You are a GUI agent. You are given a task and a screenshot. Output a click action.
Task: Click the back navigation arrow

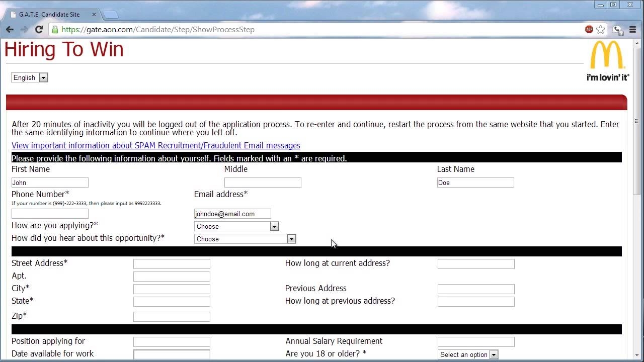pos(10,29)
